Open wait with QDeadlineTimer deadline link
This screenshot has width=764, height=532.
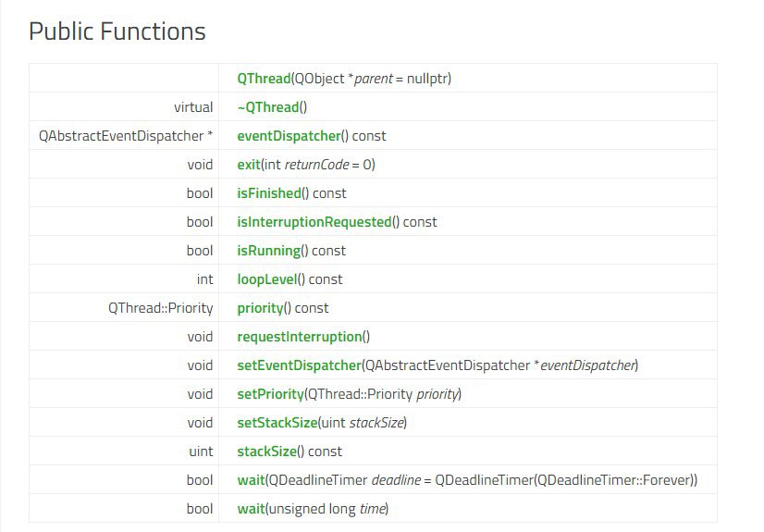point(251,481)
